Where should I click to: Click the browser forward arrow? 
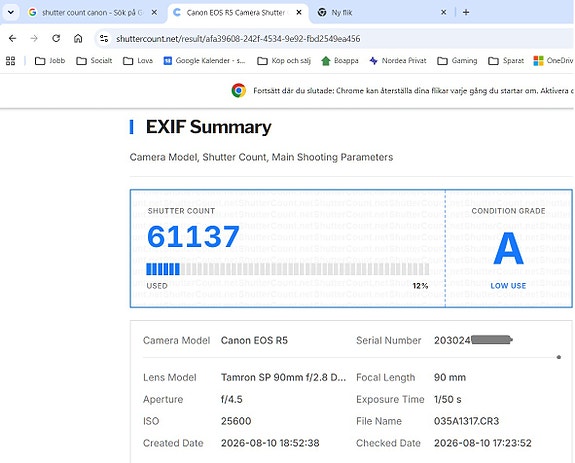[x=34, y=38]
